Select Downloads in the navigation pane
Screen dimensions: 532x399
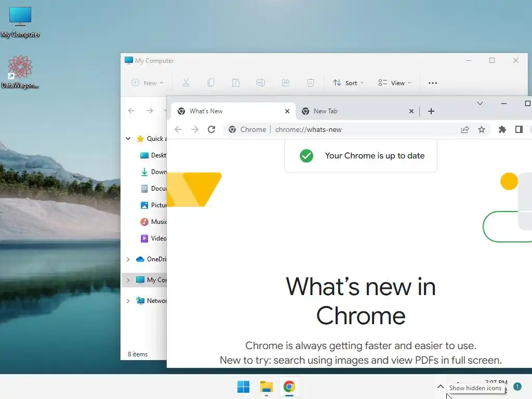pyautogui.click(x=153, y=171)
